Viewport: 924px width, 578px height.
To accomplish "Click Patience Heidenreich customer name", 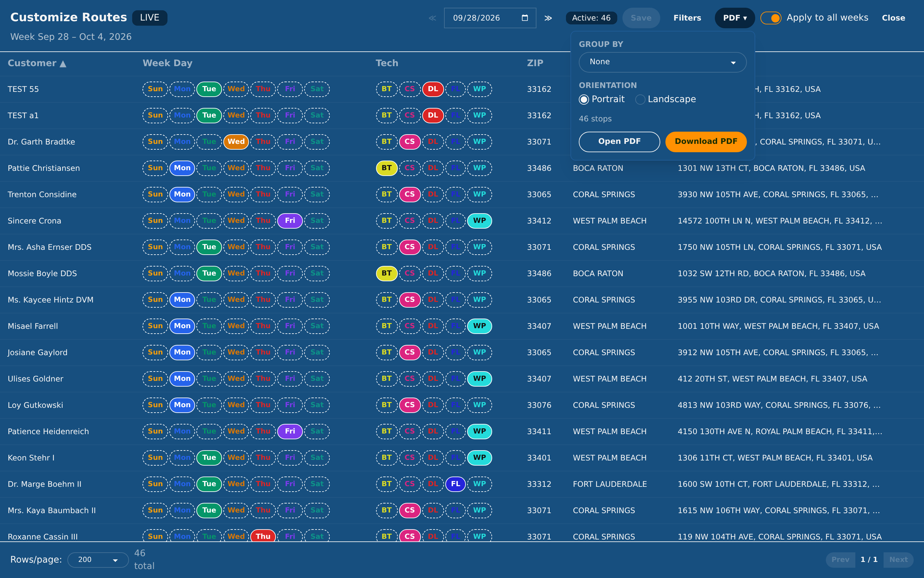I will coord(48,432).
